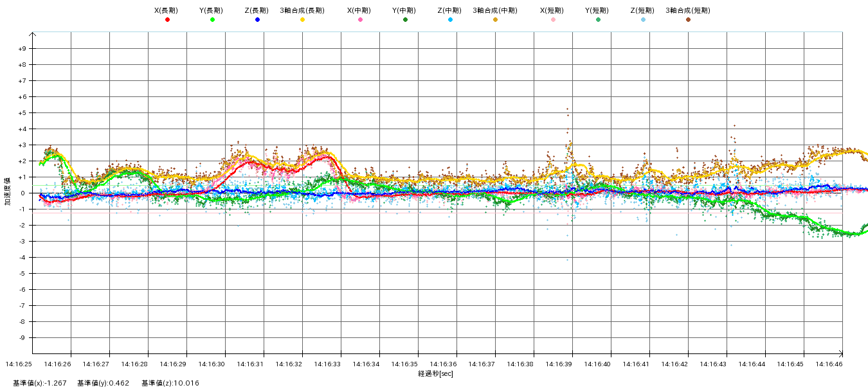Click the 経過秒[sec] x-axis title
This screenshot has width=868, height=392.
435,373
